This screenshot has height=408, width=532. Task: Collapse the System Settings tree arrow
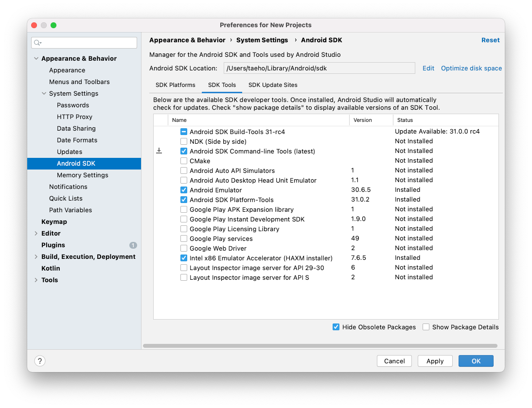coord(44,93)
